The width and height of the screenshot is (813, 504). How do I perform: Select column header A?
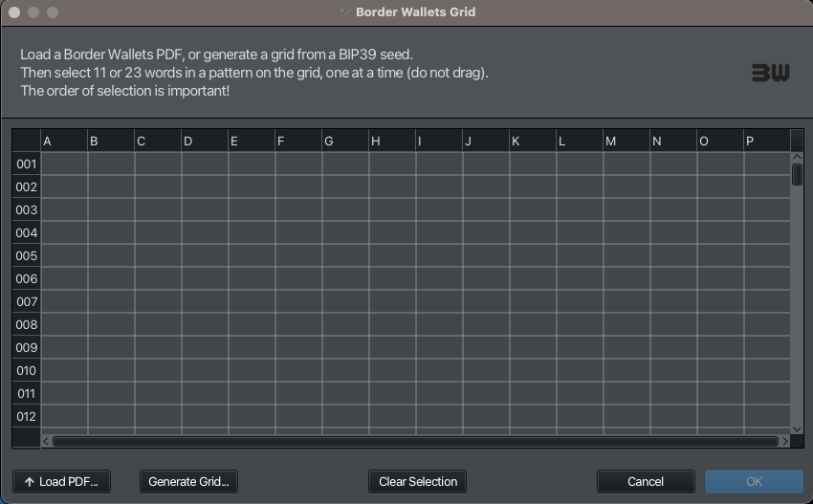pyautogui.click(x=64, y=141)
